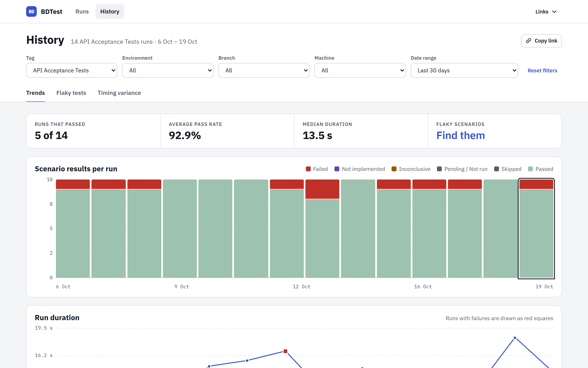588x368 pixels.
Task: Toggle the Not implemented legend swatch
Action: (x=337, y=169)
